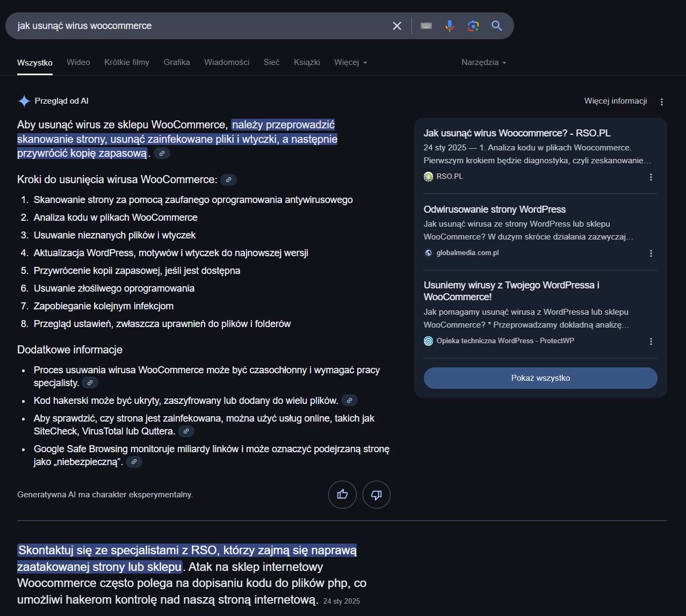Open three-dot menu for ProtectWP source
Screen dimensions: 686x616
tap(651, 342)
